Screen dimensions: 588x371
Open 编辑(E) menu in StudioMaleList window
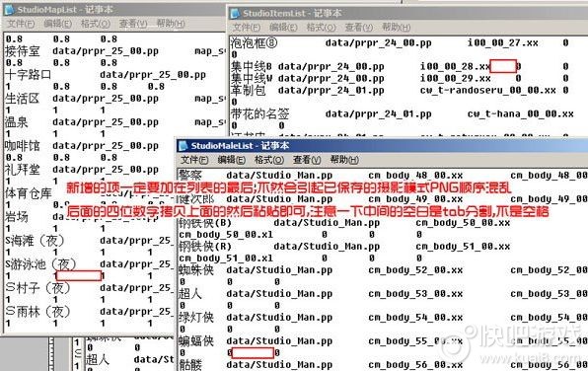click(232, 160)
